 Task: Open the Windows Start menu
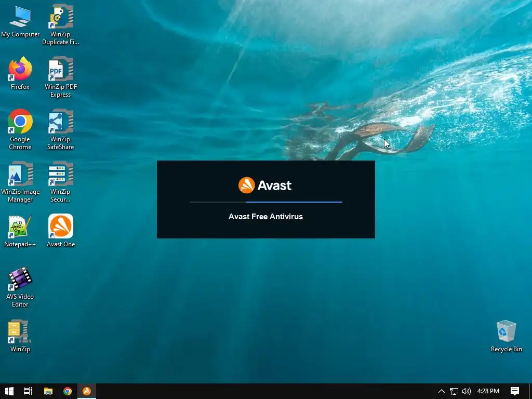click(9, 391)
